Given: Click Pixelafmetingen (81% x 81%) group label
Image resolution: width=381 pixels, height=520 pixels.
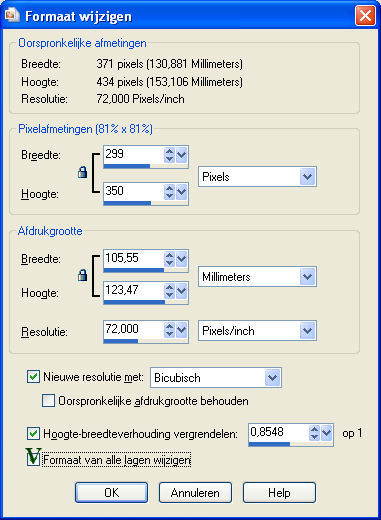Looking at the screenshot, I should (85, 129).
